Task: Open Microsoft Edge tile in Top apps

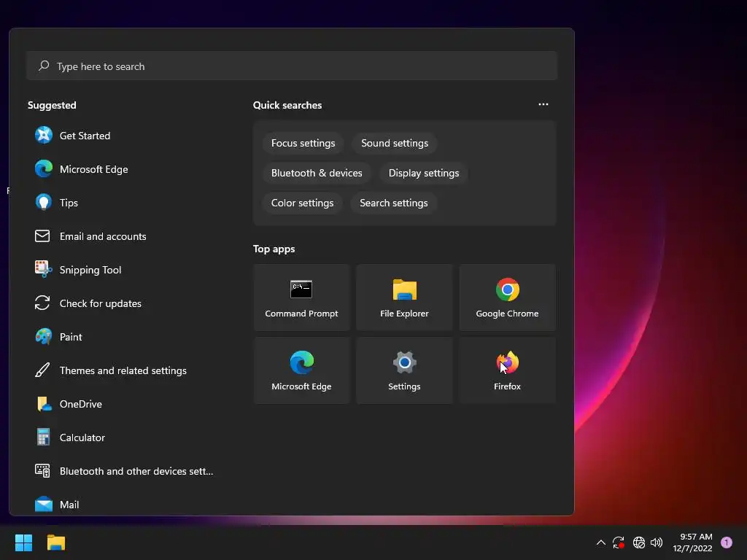Action: coord(301,370)
